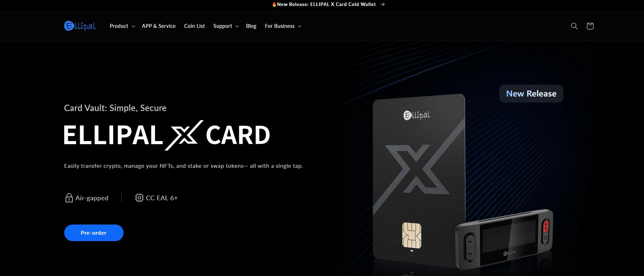Open the Coin List page

tap(194, 26)
